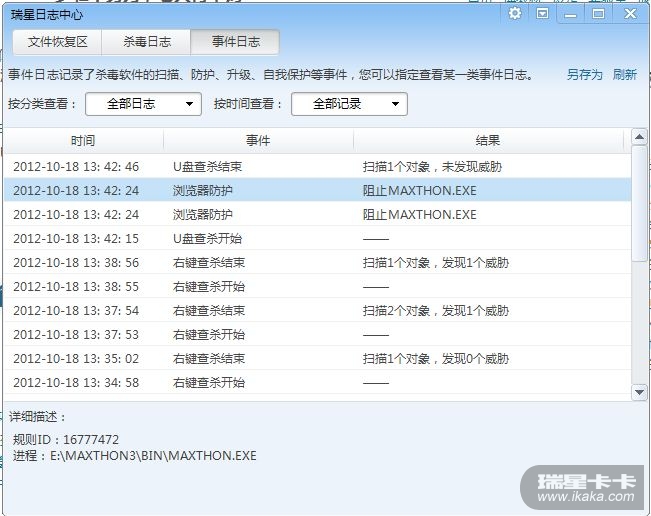Click result 扫描1个对象，发现0个威胁
The image size is (651, 516).
pos(436,359)
